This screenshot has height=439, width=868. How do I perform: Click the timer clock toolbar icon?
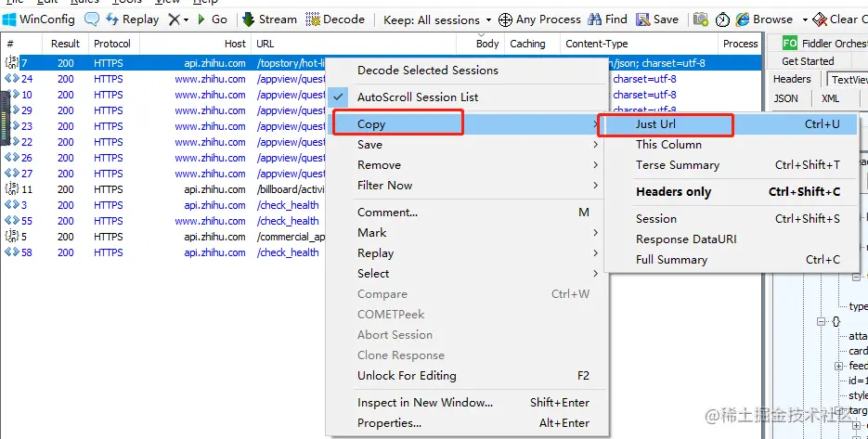[722, 19]
